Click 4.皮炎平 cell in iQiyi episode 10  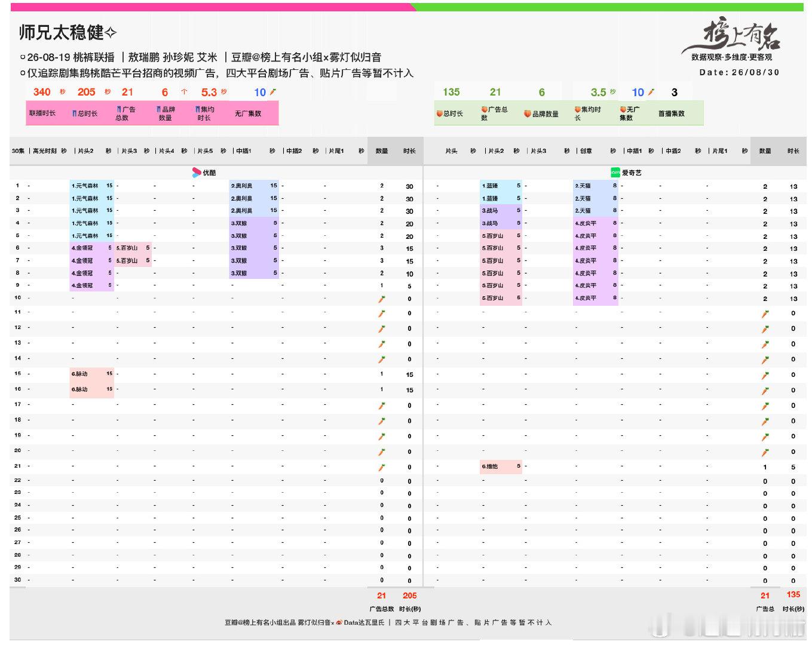(595, 298)
